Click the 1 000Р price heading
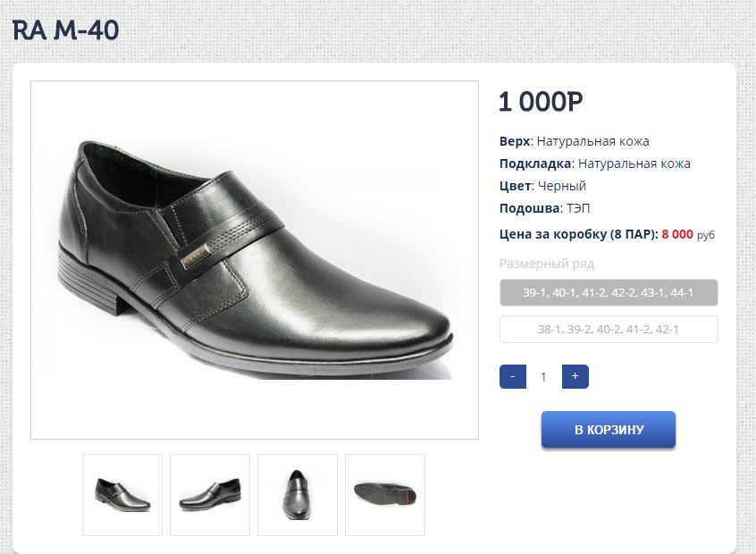The image size is (756, 554). coord(541,102)
